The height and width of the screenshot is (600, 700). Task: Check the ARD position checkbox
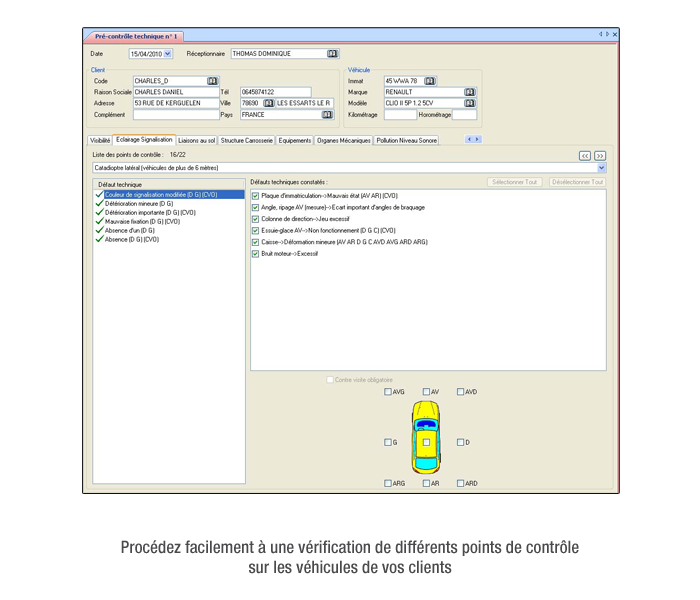coord(461,483)
